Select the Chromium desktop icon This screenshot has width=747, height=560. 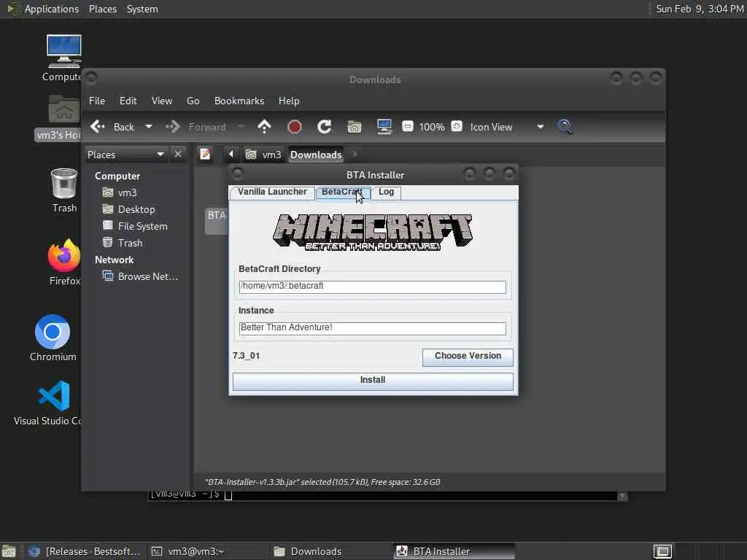point(53,338)
